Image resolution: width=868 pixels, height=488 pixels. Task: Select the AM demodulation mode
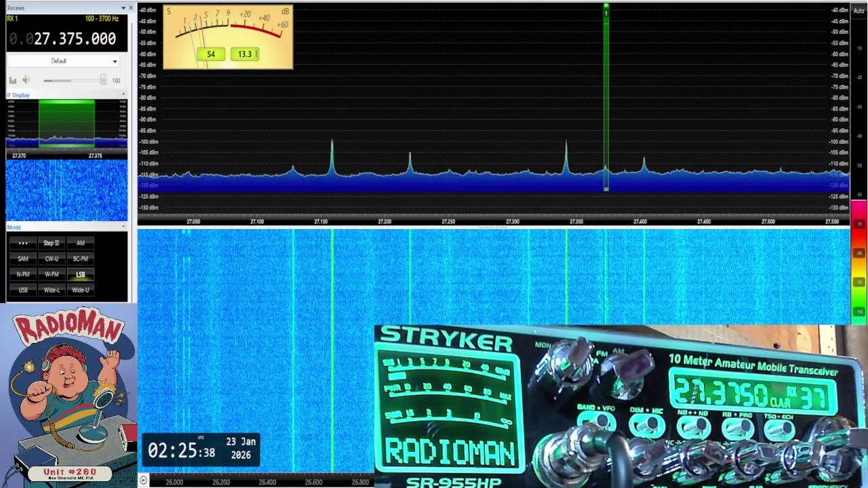pos(81,243)
